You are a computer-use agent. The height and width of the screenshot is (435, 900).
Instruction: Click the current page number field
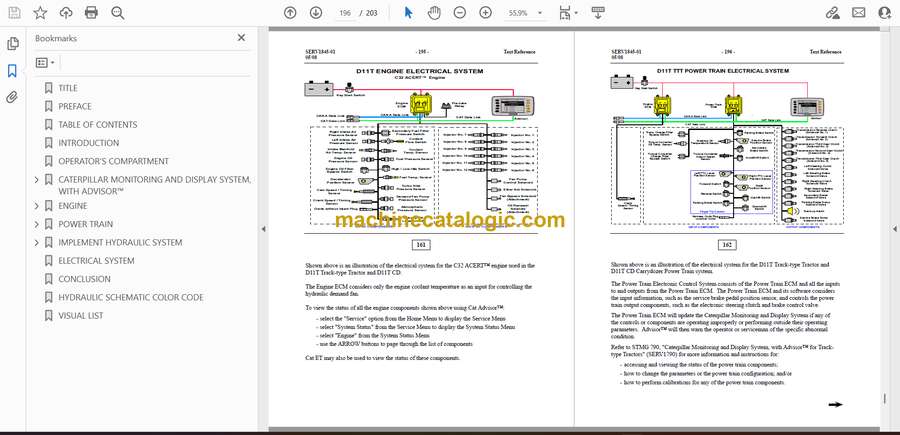coord(345,13)
